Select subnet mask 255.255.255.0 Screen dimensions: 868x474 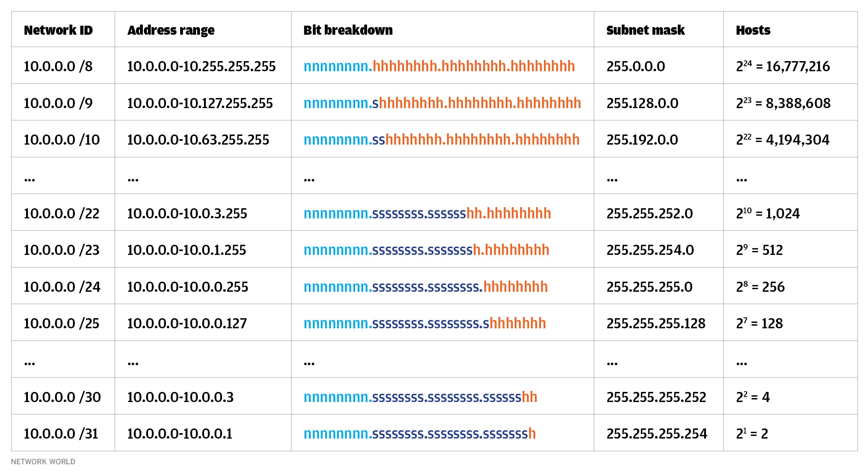649,287
